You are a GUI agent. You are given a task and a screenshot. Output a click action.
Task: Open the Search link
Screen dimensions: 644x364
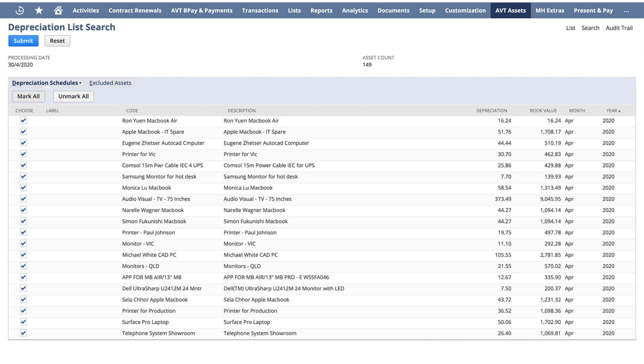590,28
